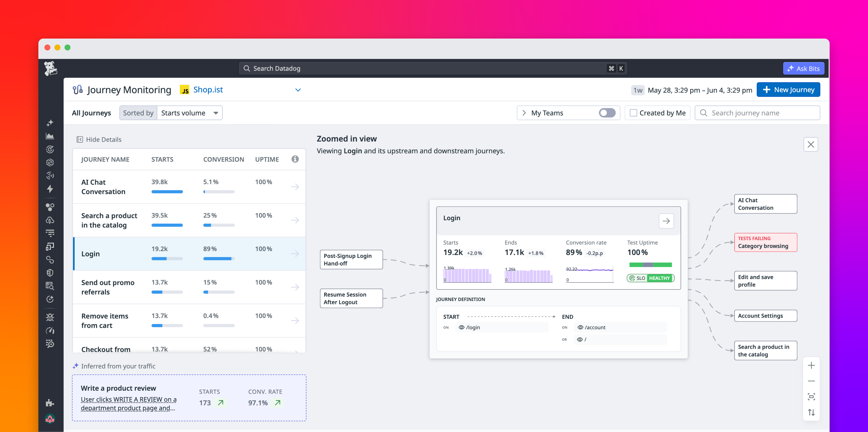
Task: Collapse panel with Hide Details
Action: (99, 139)
